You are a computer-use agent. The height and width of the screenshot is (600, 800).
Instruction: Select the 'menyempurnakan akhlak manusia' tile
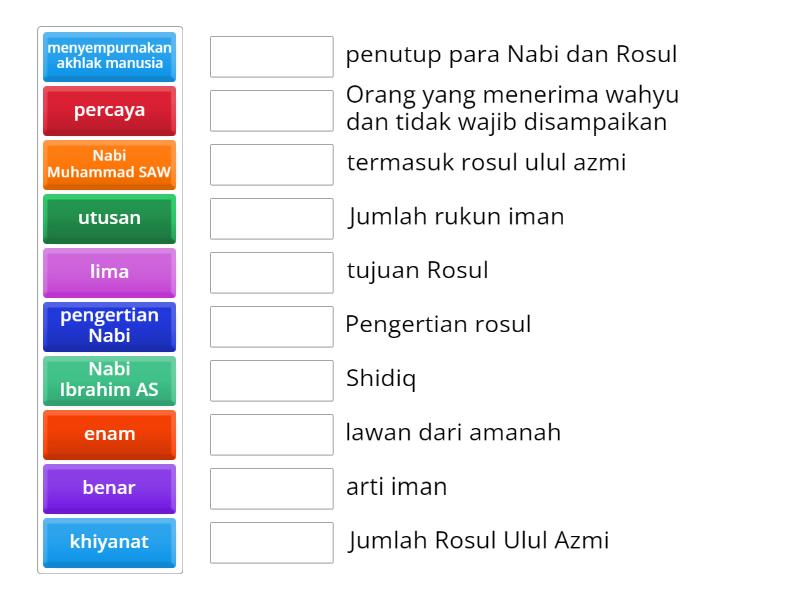click(x=109, y=56)
